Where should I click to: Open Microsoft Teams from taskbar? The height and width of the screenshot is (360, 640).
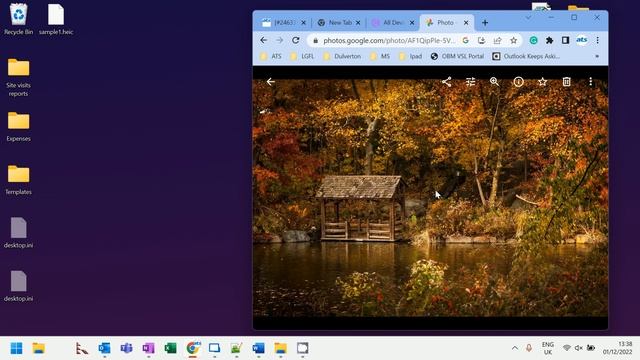pyautogui.click(x=127, y=348)
